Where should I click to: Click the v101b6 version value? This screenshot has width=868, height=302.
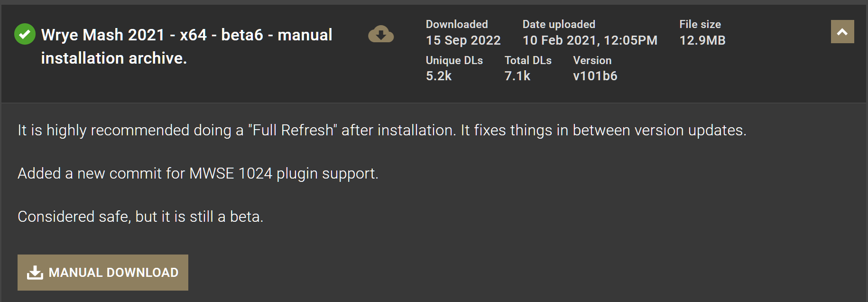click(x=595, y=76)
